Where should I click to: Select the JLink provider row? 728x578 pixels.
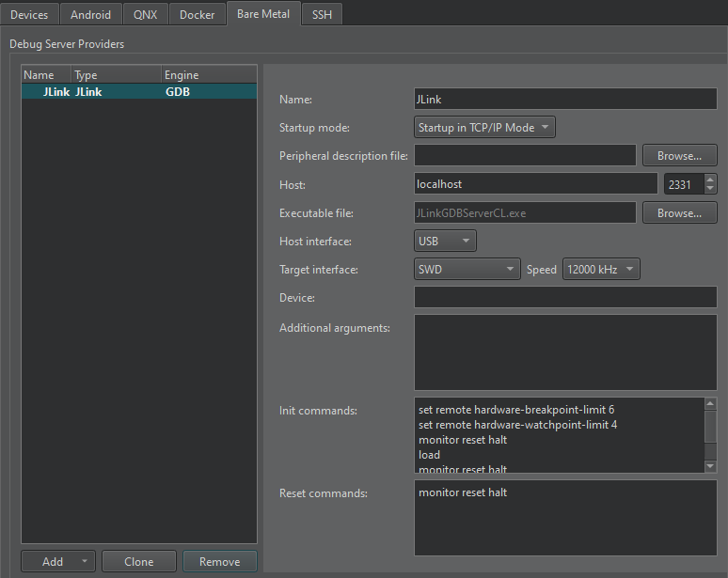tap(138, 92)
